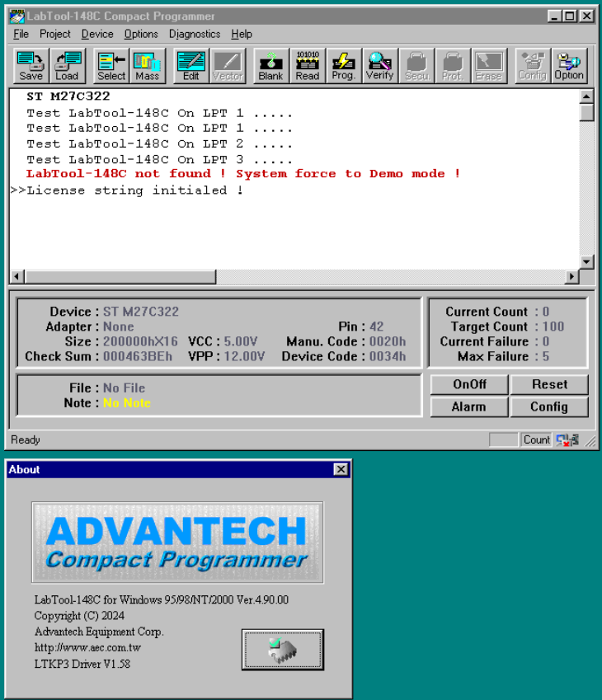Viewport: 602px width, 700px height.
Task: Run Blank check on device
Action: point(271,66)
